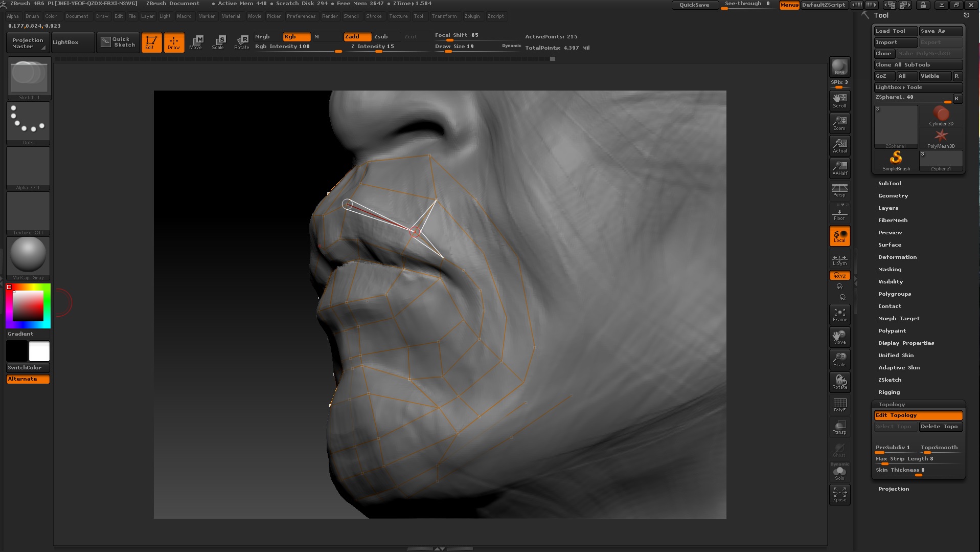Image resolution: width=980 pixels, height=552 pixels.
Task: Click the Frame icon
Action: [839, 315]
